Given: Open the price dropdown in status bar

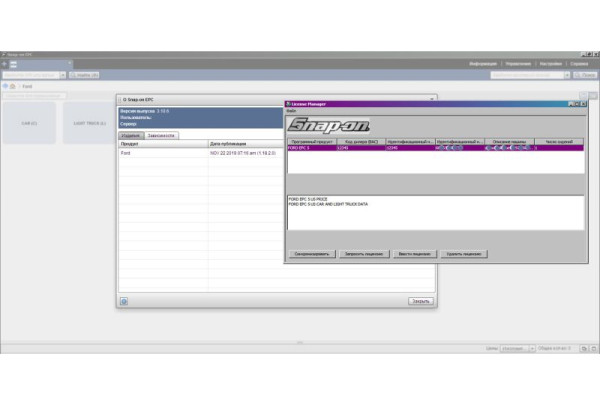Looking at the screenshot, I should click(x=530, y=347).
